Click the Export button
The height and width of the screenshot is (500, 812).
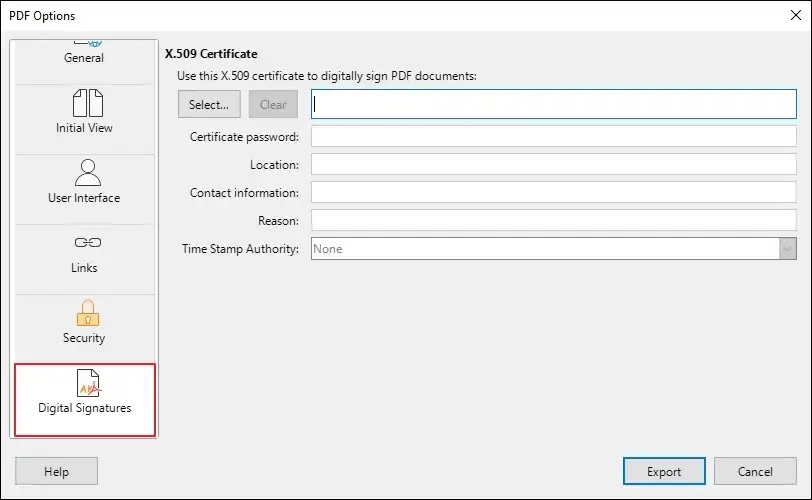(664, 471)
